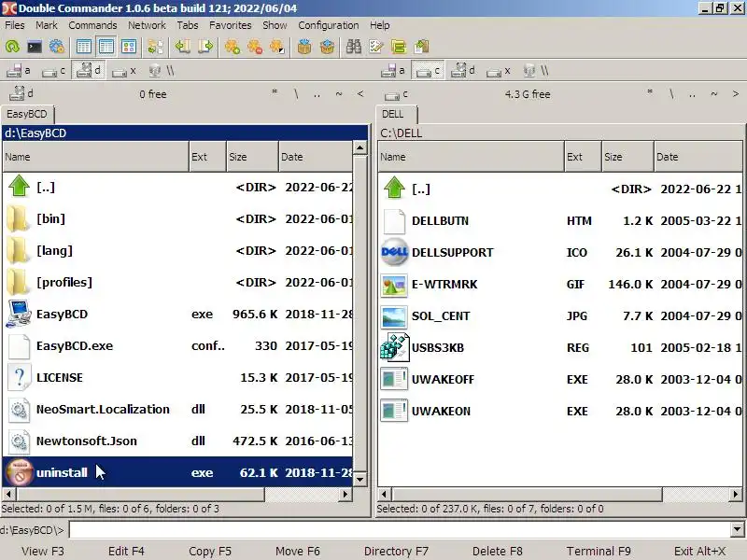Click the Terminal F9 button
The height and width of the screenshot is (560, 747).
pos(599,551)
